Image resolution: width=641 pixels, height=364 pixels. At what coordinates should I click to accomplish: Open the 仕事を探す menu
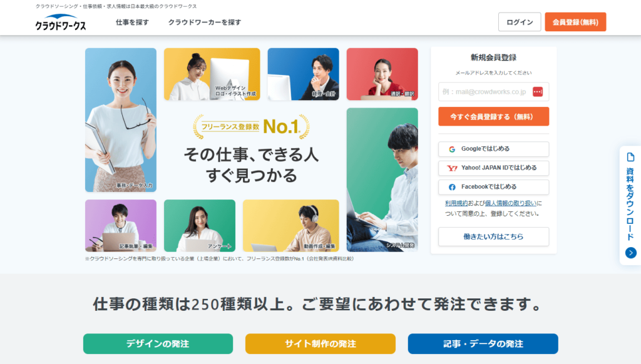pyautogui.click(x=132, y=23)
